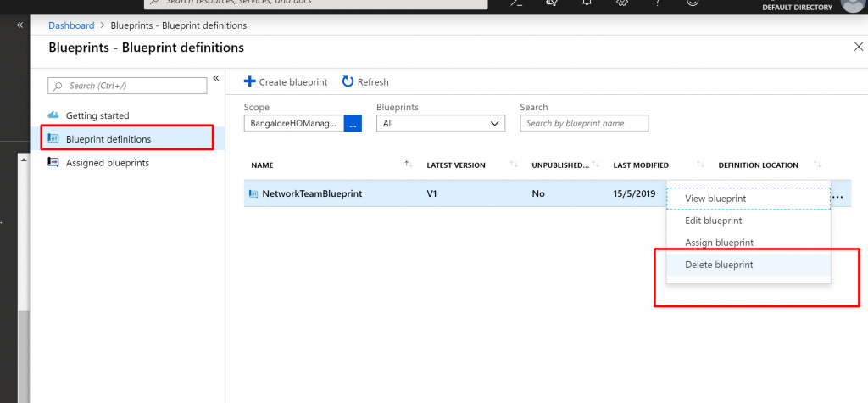
Task: Click the Scope picker ellipsis button
Action: [353, 124]
